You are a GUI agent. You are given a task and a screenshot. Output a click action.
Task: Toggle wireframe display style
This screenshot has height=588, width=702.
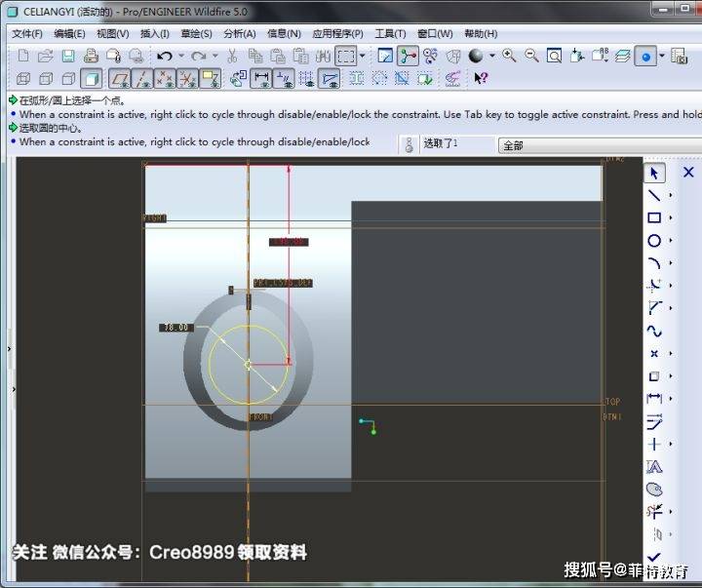pyautogui.click(x=23, y=79)
